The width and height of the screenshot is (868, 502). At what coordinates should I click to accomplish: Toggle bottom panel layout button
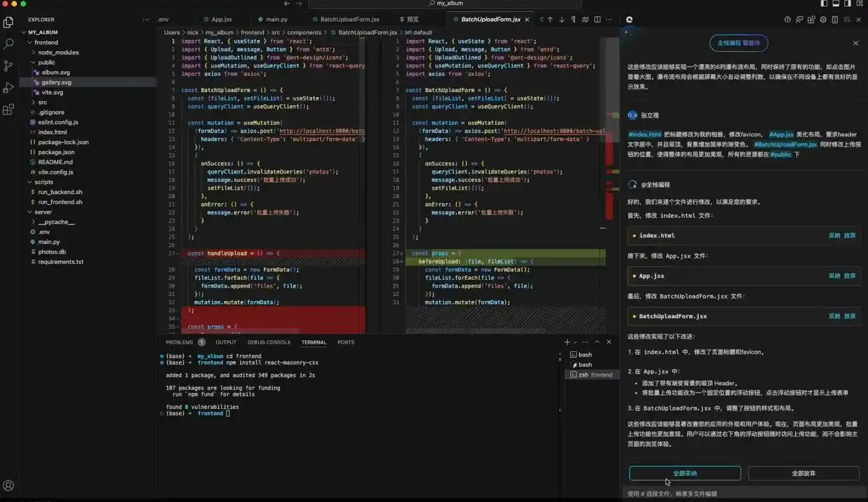tap(837, 3)
